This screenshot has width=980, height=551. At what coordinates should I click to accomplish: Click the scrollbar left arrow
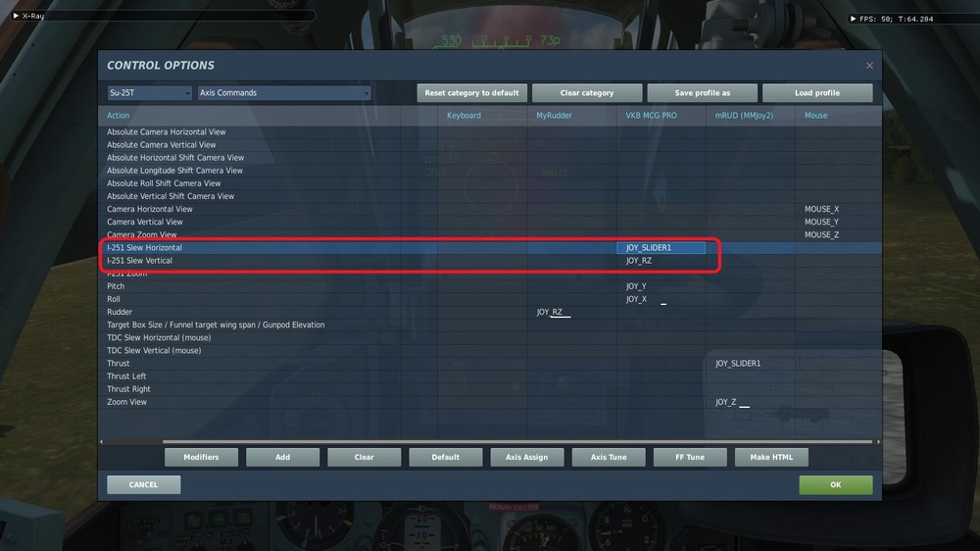[x=101, y=441]
